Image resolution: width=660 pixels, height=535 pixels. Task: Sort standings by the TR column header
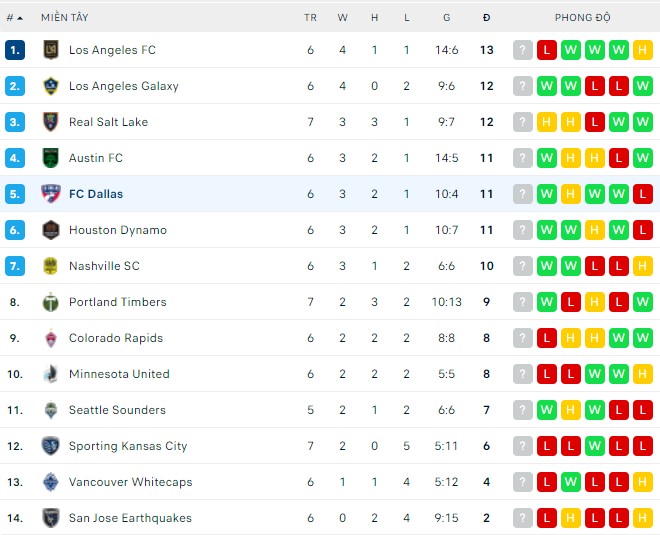click(310, 18)
